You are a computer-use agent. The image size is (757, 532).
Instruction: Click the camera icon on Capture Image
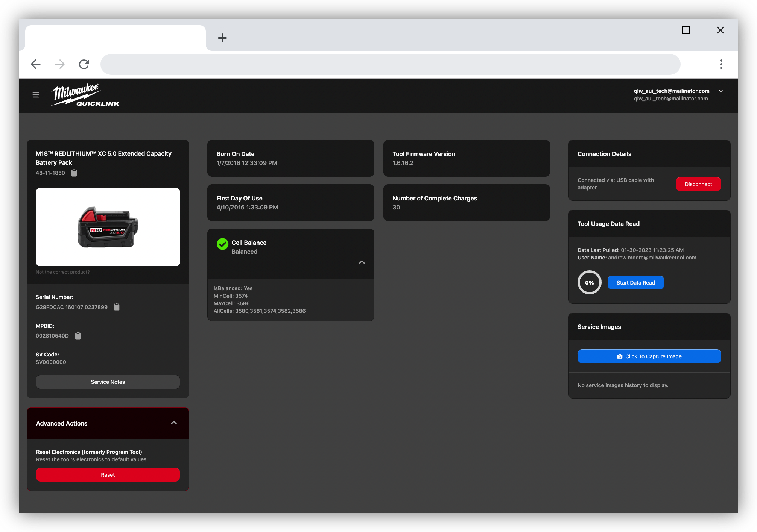(619, 356)
